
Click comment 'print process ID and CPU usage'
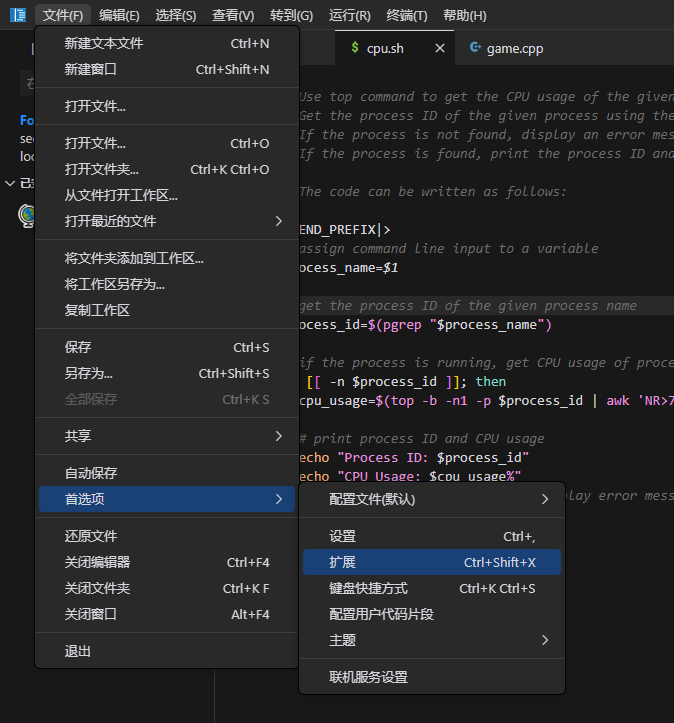(x=429, y=439)
